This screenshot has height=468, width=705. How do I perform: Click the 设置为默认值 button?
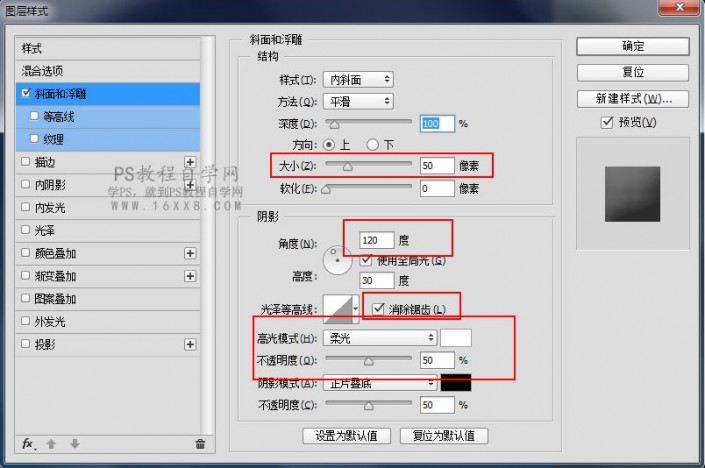click(346, 436)
